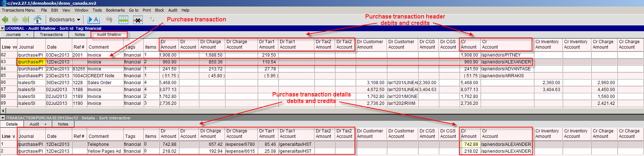Click the gray undo arrow icon
Viewport: 644px width, 156px height.
click(x=109, y=20)
